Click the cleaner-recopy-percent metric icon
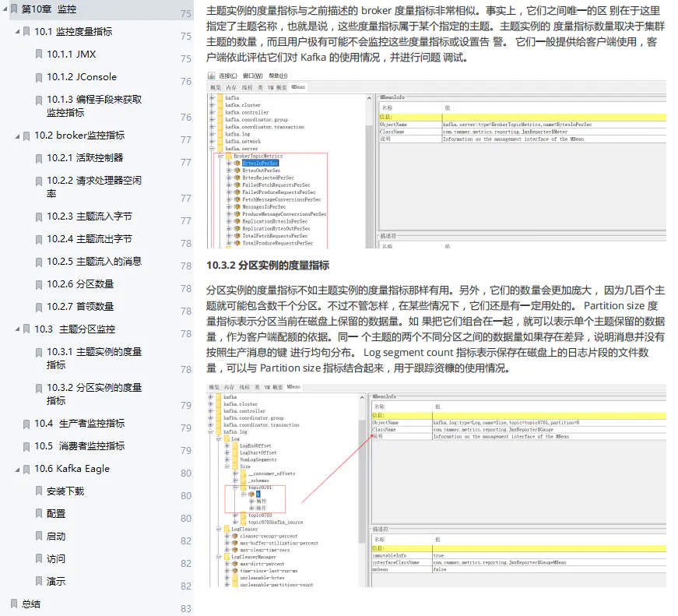This screenshot has height=616, width=678. (x=235, y=537)
